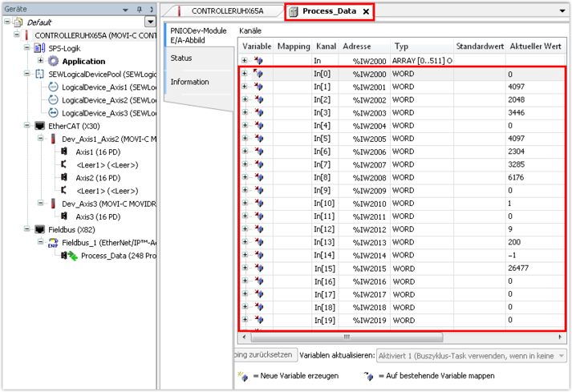
Task: Click the Dev_Axis3 device icon
Action: [x=54, y=204]
